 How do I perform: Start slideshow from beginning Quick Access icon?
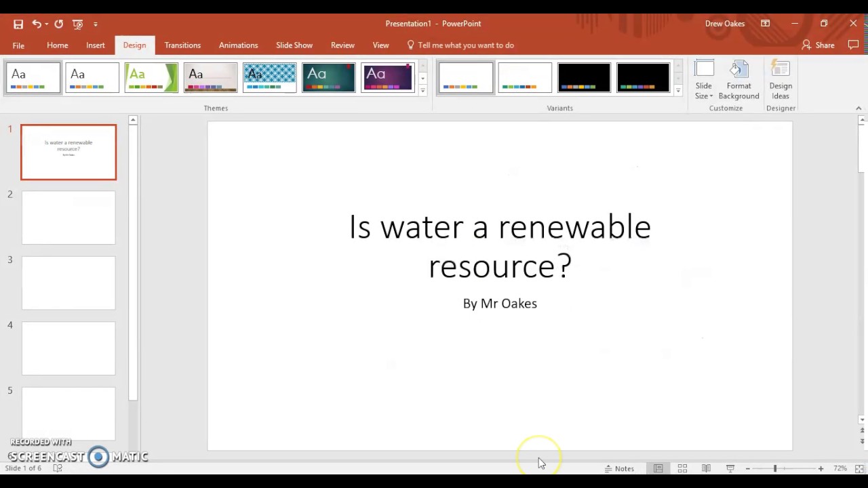(x=77, y=24)
